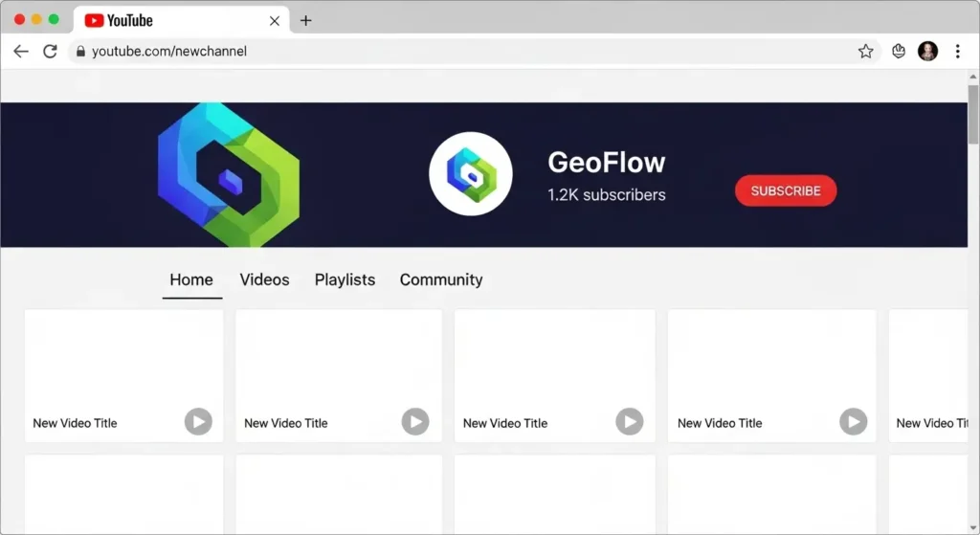Image resolution: width=980 pixels, height=535 pixels.
Task: Click the 1.2K subscribers text
Action: [x=606, y=195]
